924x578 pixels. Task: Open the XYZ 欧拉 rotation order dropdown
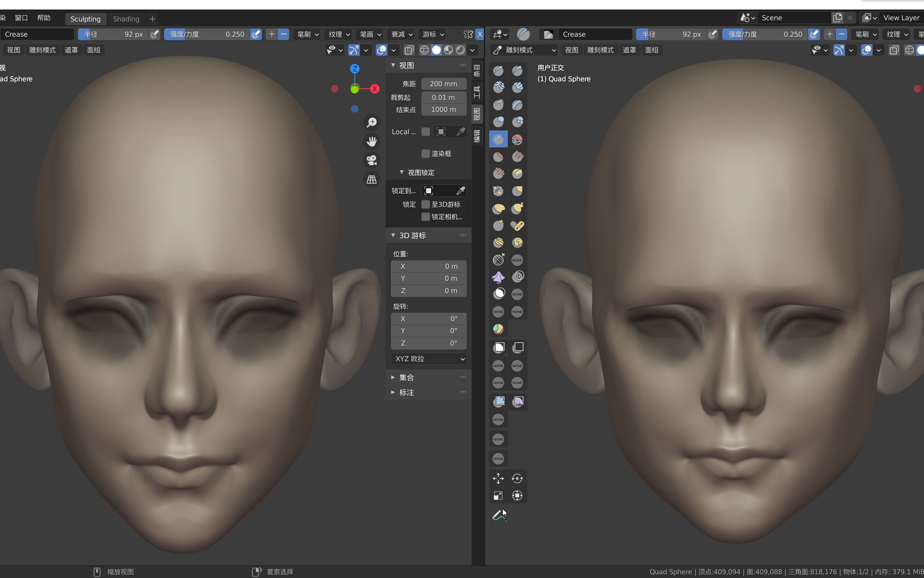tap(428, 359)
